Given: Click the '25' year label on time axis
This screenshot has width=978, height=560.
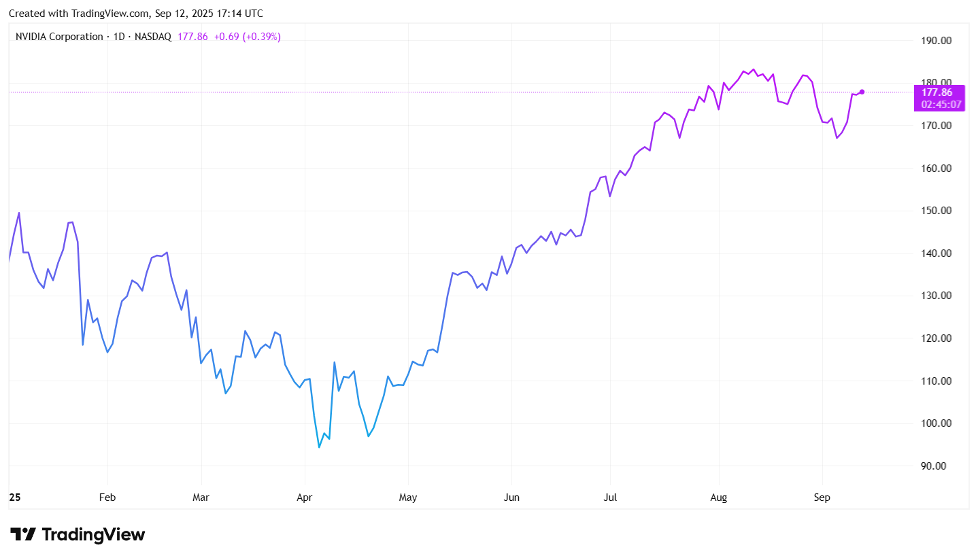Looking at the screenshot, I should point(15,497).
